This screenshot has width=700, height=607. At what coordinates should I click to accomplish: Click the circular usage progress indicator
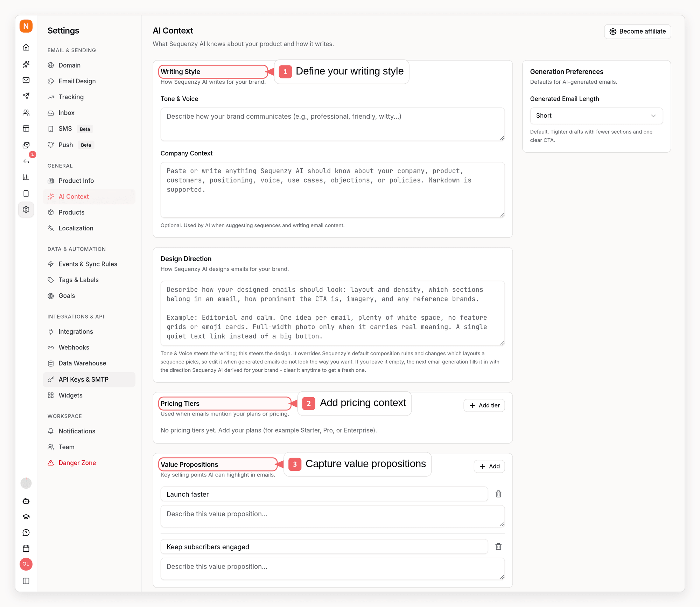pos(26,483)
